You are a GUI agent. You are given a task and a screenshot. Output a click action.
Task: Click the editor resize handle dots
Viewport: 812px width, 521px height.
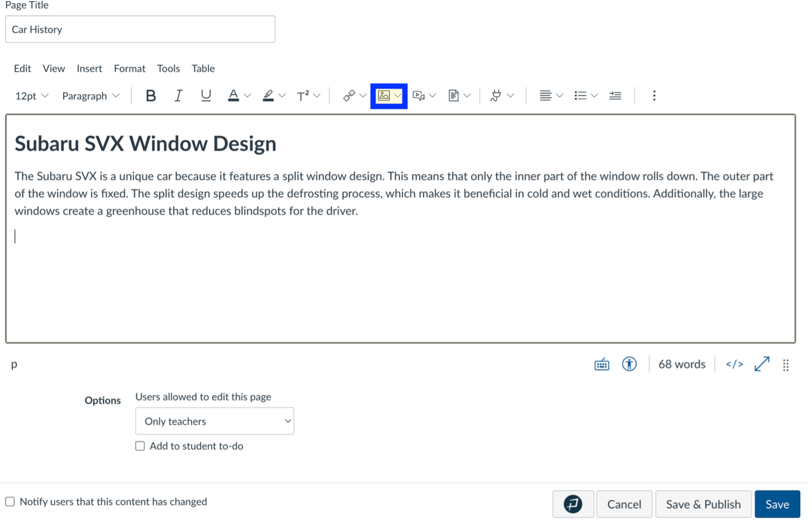coord(786,365)
